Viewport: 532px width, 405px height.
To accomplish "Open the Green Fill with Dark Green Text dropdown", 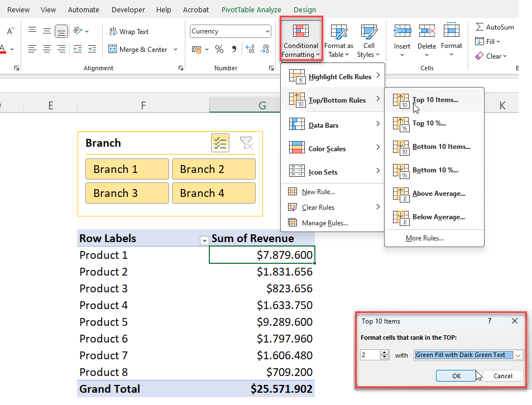I will (x=517, y=355).
